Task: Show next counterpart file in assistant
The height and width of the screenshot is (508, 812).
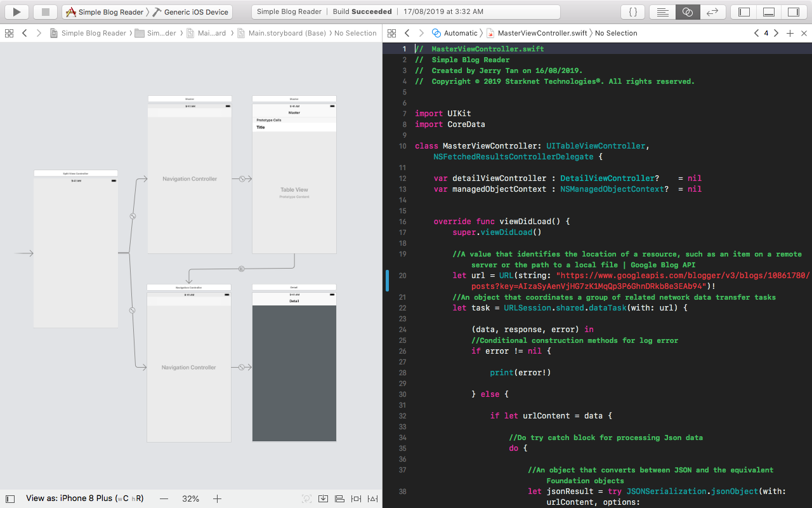Action: [776, 33]
